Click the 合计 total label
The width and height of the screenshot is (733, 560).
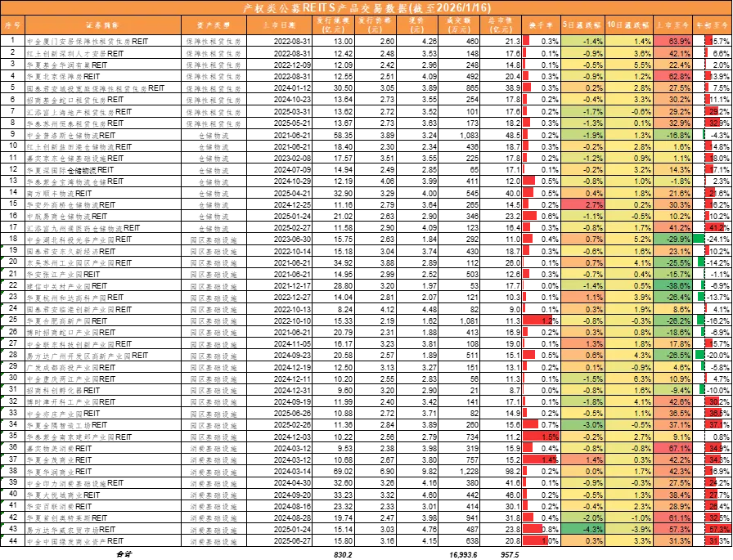(124, 554)
